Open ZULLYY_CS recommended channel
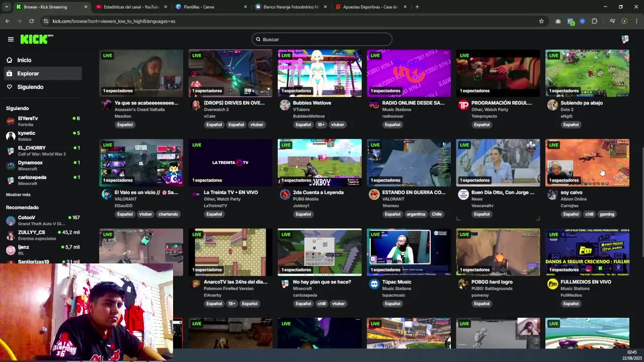Viewport: 644px width, 362px height. pos(43,235)
